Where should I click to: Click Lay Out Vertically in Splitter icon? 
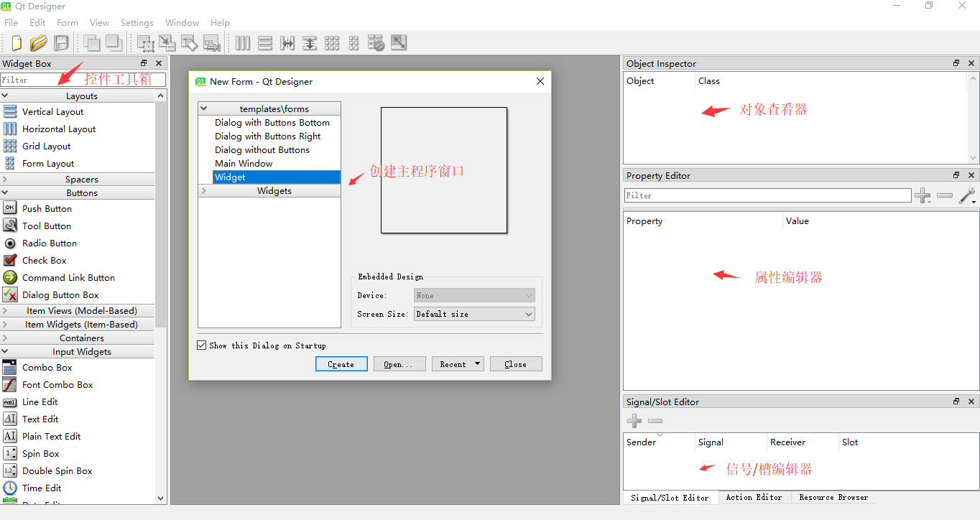(310, 43)
